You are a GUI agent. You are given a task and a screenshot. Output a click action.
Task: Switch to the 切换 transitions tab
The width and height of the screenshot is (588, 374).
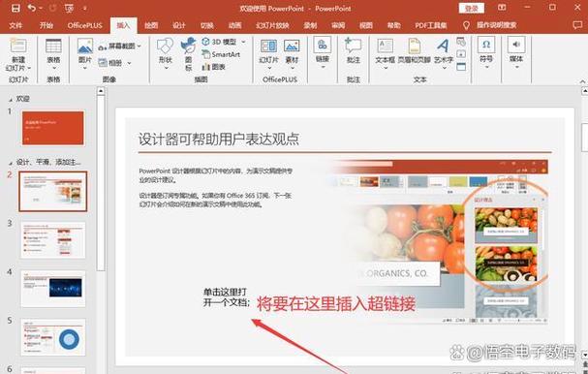coord(206,25)
